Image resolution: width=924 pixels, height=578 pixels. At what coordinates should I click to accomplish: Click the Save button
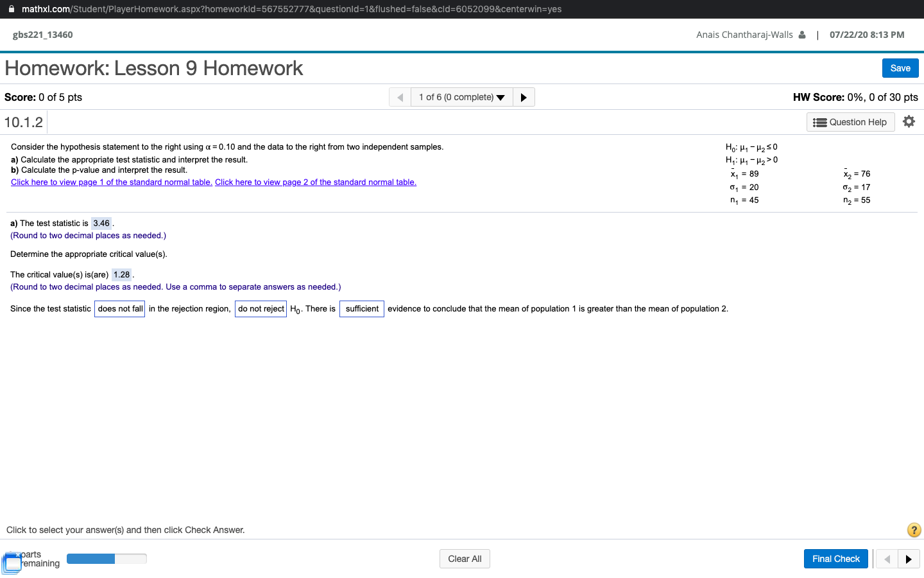click(x=900, y=67)
